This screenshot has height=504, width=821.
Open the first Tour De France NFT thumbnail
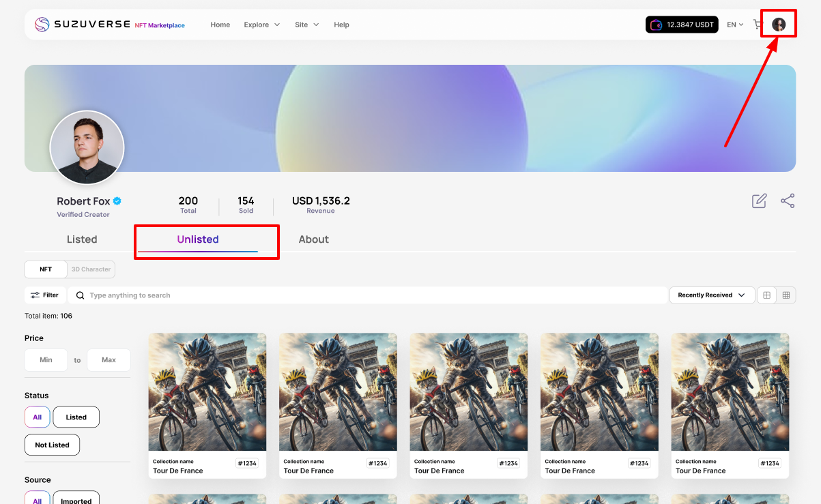pyautogui.click(x=207, y=391)
